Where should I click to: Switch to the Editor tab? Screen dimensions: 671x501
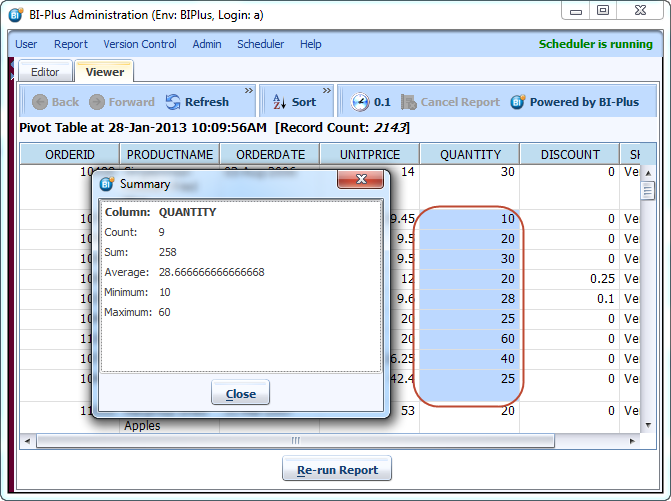point(45,72)
